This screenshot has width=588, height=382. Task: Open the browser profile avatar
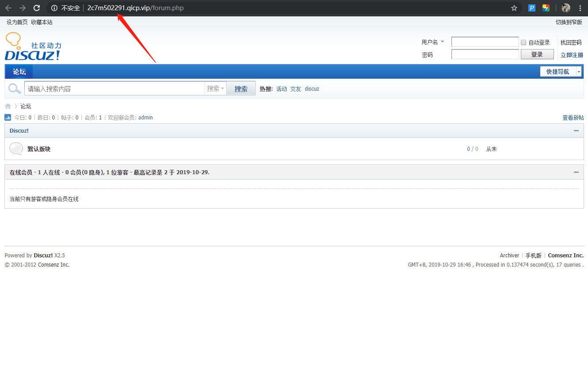pyautogui.click(x=566, y=8)
